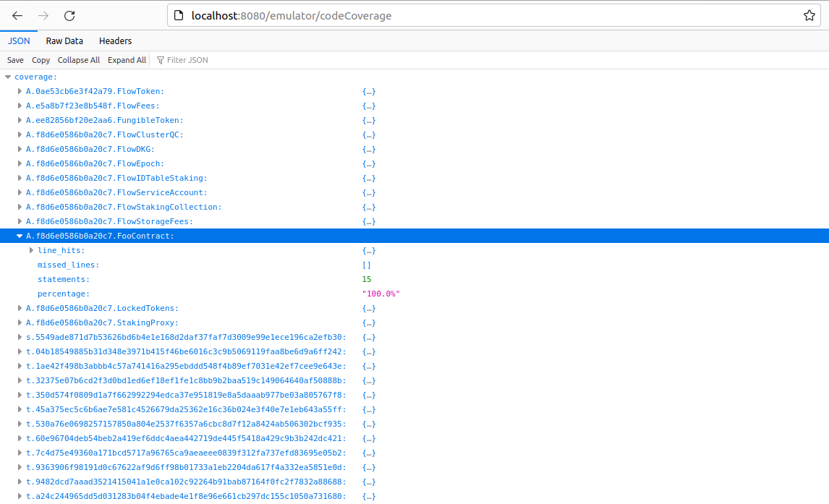The height and width of the screenshot is (504, 829).
Task: Click the browser forward arrow
Action: pyautogui.click(x=43, y=16)
